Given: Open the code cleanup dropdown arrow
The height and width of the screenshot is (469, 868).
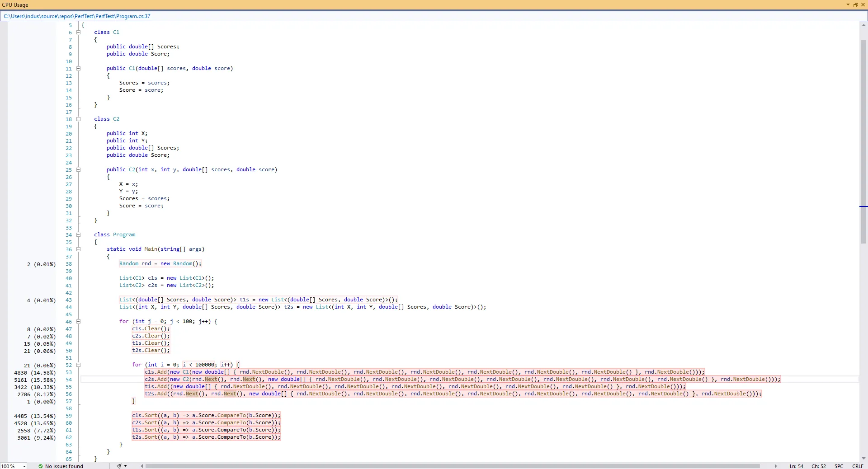Looking at the screenshot, I should pos(126,466).
